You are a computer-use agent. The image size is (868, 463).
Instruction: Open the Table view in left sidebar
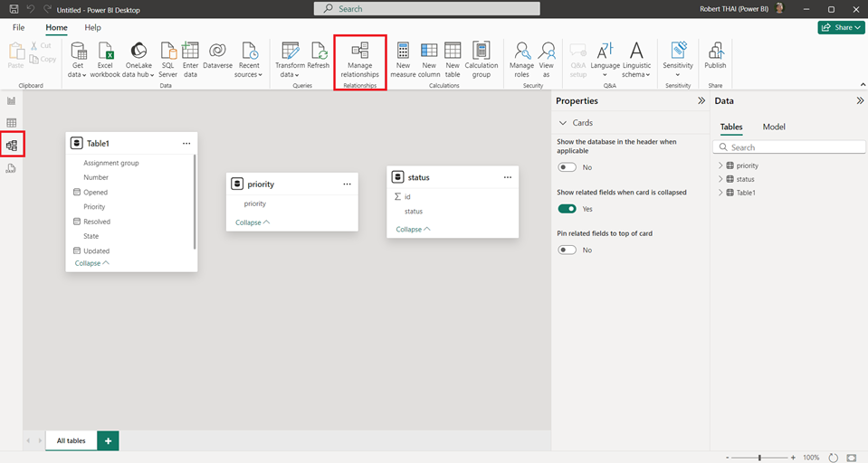tap(12, 122)
